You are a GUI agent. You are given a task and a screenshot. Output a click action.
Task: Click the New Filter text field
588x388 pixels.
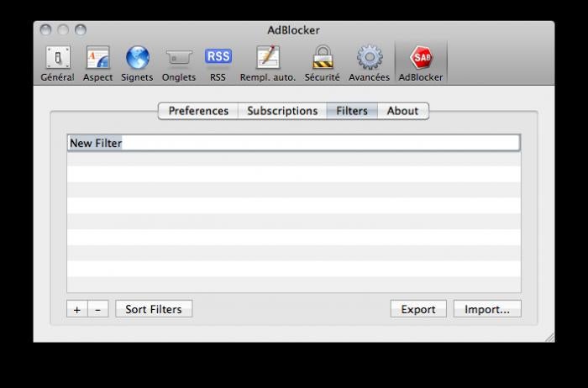click(294, 143)
